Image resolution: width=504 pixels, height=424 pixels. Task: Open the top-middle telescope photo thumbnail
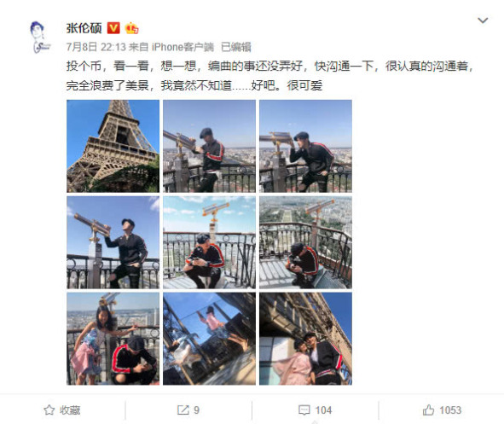pyautogui.click(x=209, y=146)
